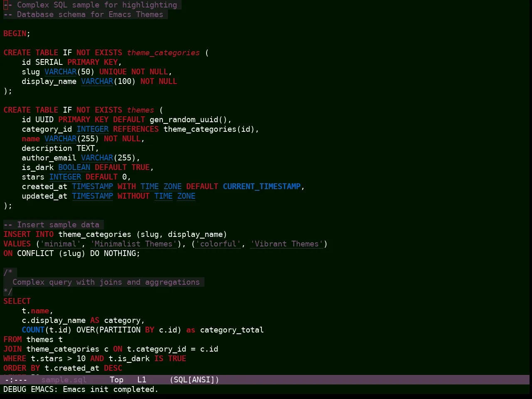532x399 pixels.
Task: Click the updated_at column name
Action: [x=44, y=196]
